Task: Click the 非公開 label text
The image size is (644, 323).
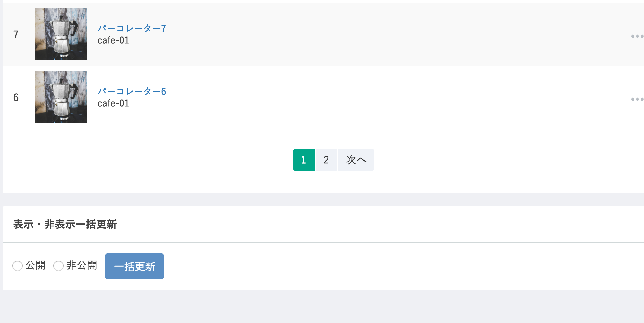Action: [82, 265]
